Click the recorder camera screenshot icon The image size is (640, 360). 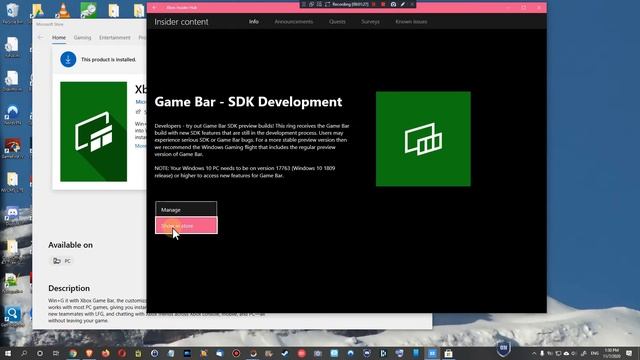tap(393, 4)
